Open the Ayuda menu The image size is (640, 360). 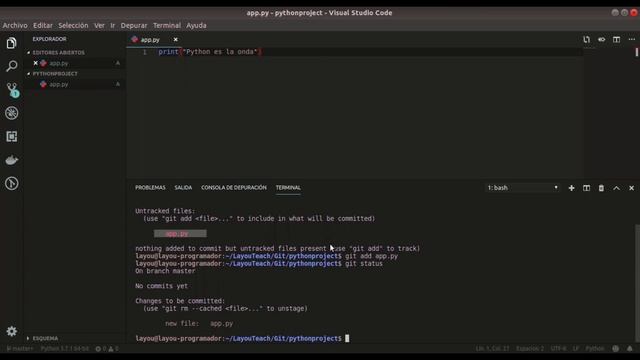(196, 25)
